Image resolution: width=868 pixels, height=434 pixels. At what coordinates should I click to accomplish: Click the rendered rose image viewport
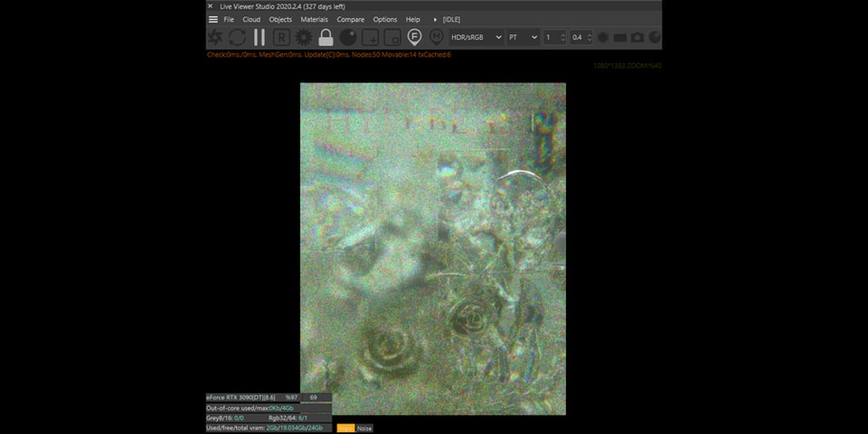click(x=432, y=249)
